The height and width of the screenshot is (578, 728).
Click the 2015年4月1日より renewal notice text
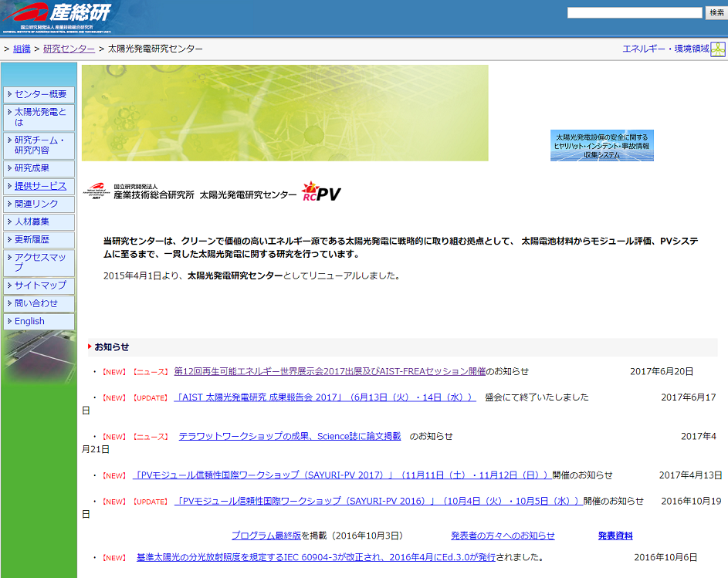point(251,275)
